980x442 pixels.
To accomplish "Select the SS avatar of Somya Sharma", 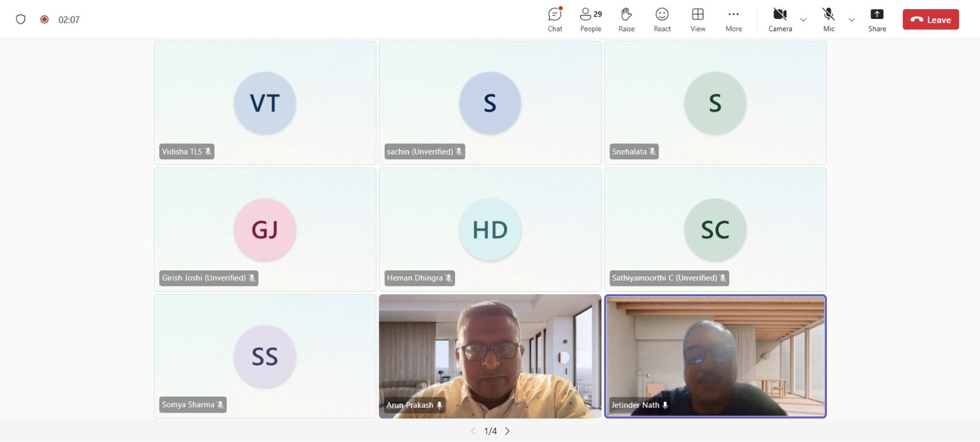I will [265, 356].
